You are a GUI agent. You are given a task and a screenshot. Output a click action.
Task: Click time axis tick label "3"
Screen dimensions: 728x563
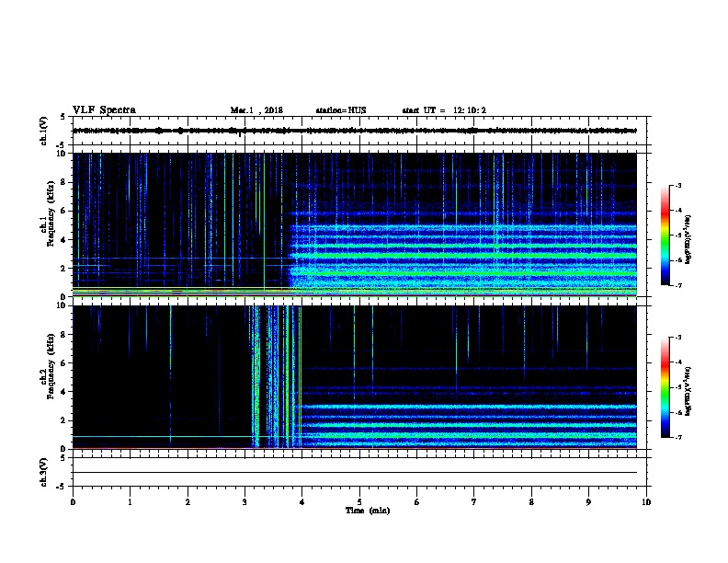click(245, 501)
